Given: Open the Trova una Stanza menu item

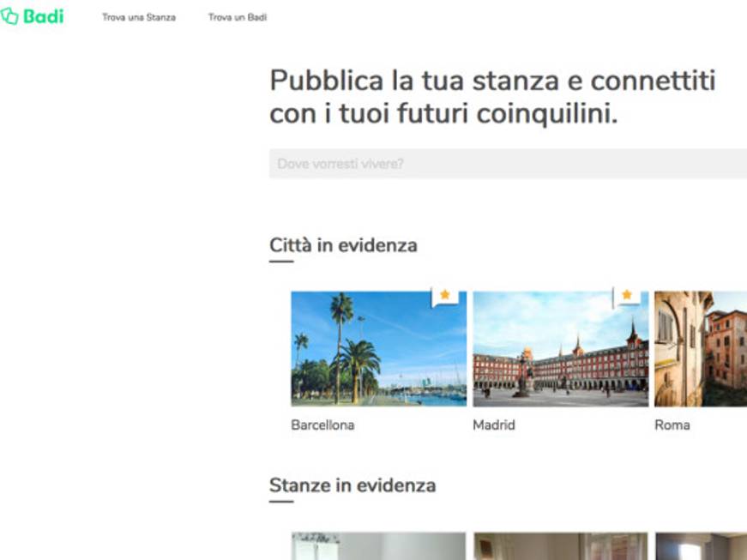Looking at the screenshot, I should click(139, 17).
